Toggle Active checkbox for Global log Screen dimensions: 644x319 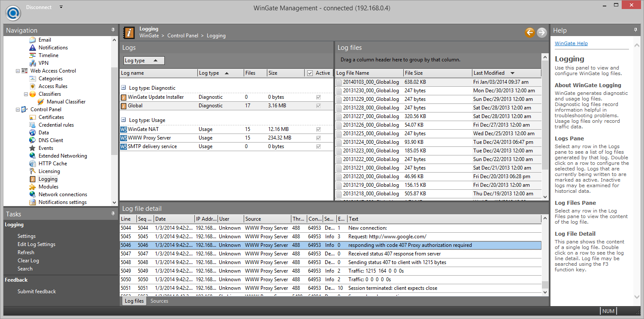tap(318, 106)
